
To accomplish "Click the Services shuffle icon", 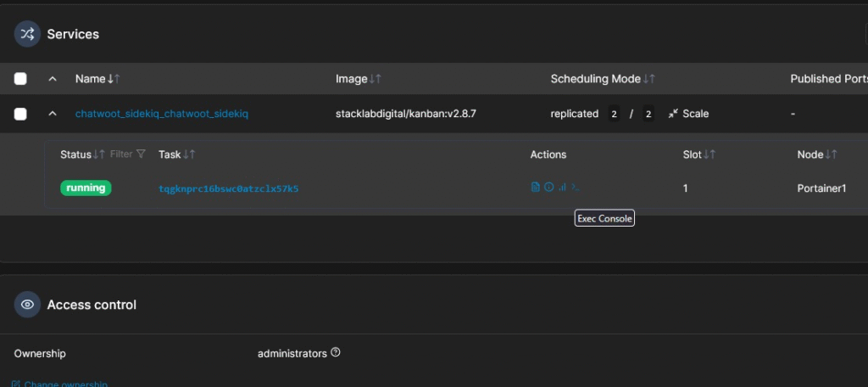I will [27, 34].
